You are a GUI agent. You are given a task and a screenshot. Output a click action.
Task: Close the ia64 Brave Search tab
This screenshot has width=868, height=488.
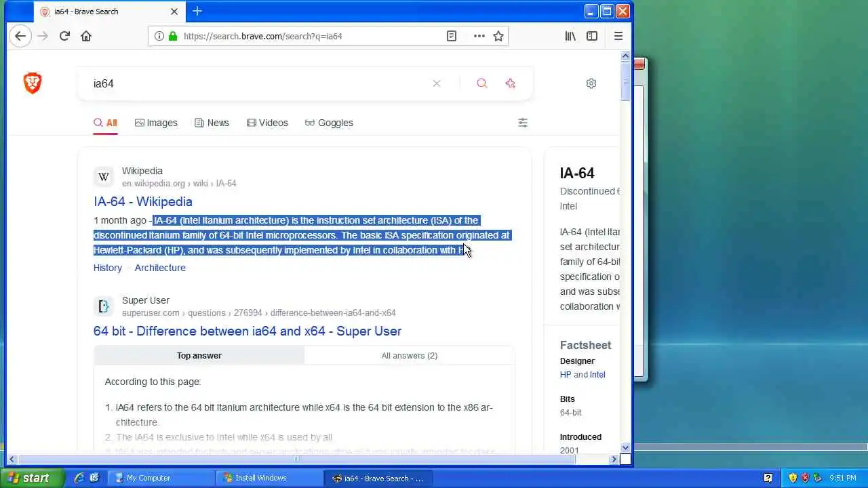(174, 12)
